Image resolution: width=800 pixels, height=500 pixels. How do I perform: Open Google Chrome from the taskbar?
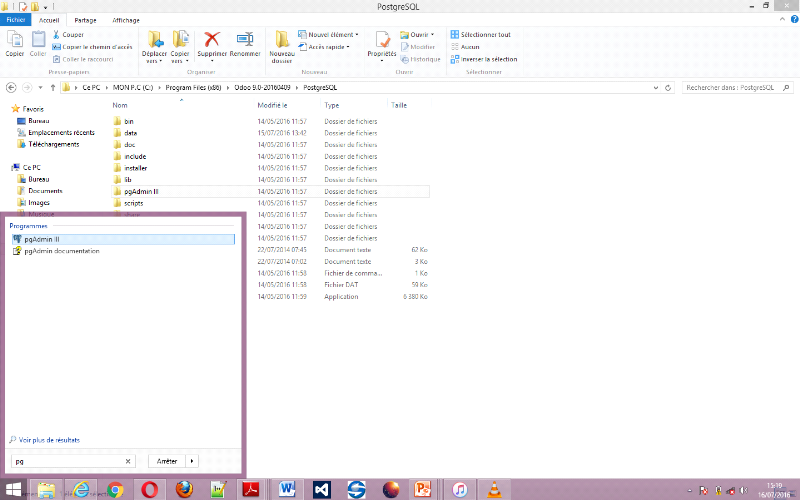(115, 490)
